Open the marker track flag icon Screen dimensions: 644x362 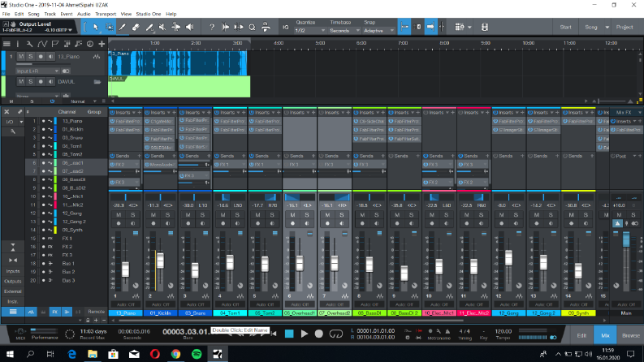click(x=55, y=44)
